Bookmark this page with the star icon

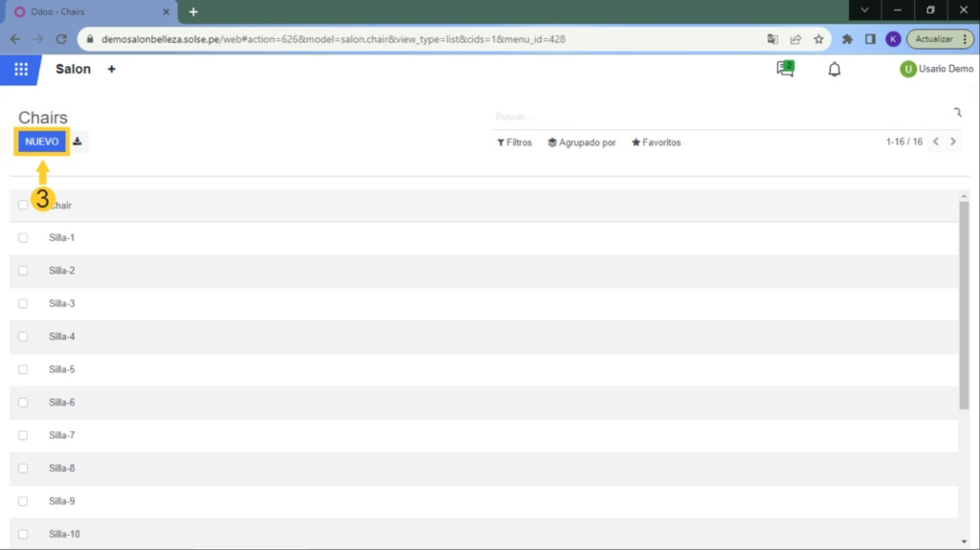(818, 39)
